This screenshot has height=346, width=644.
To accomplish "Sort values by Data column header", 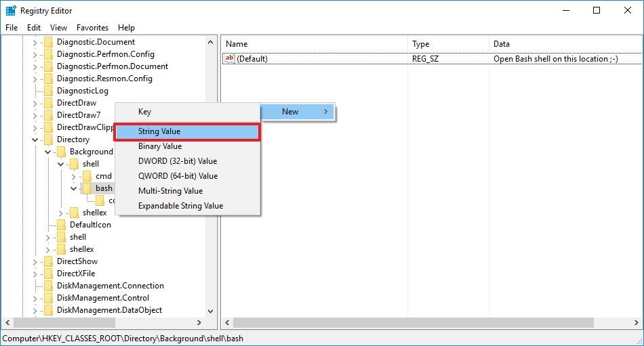I will (x=566, y=44).
